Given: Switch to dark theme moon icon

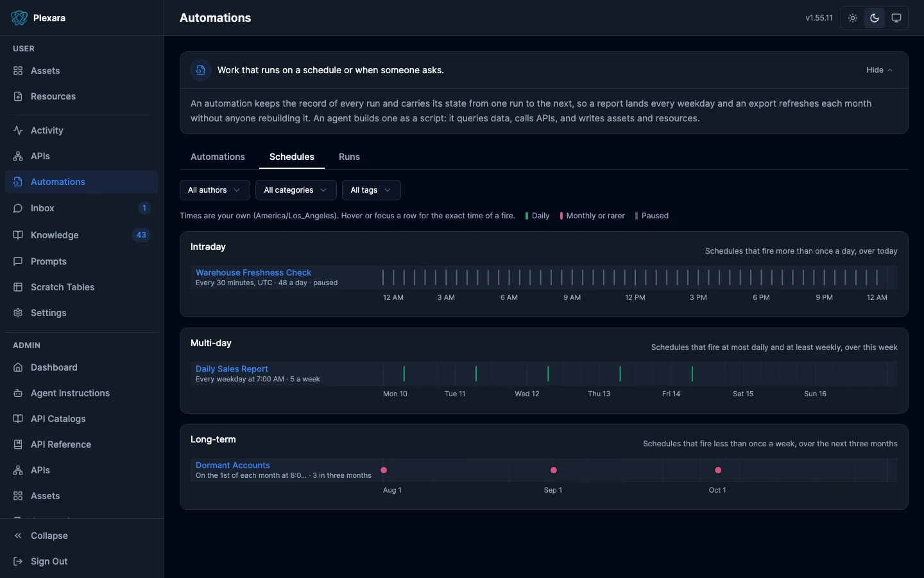Looking at the screenshot, I should (x=875, y=18).
